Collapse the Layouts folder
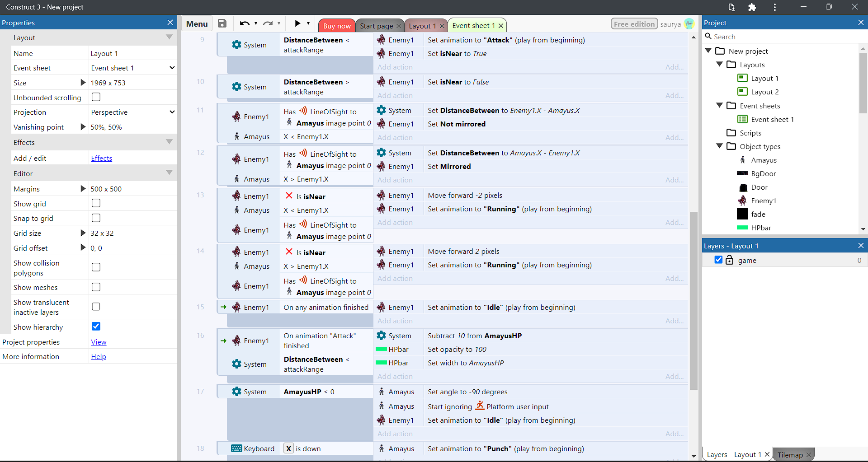868x462 pixels. click(x=720, y=64)
